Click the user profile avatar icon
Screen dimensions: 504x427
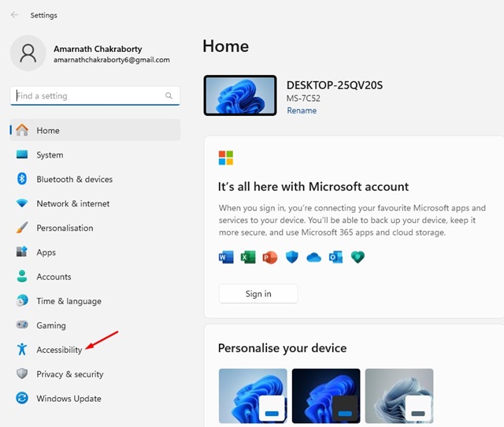click(28, 54)
